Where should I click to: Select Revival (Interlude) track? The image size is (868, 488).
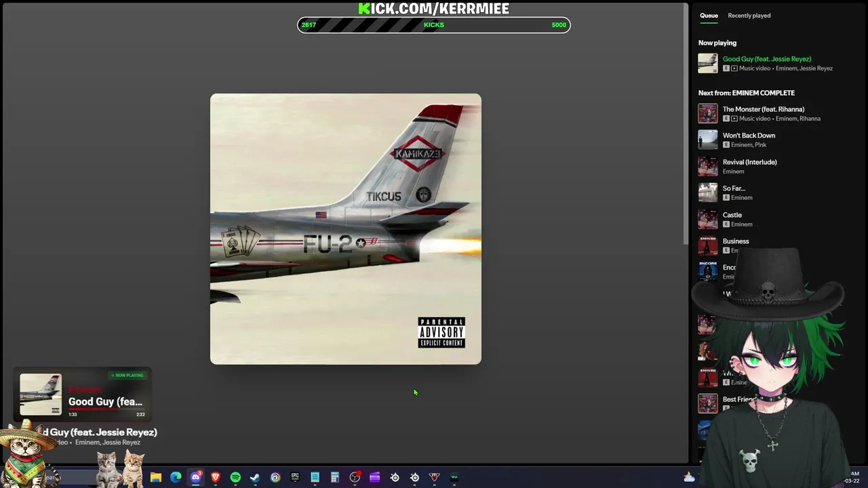click(x=749, y=162)
